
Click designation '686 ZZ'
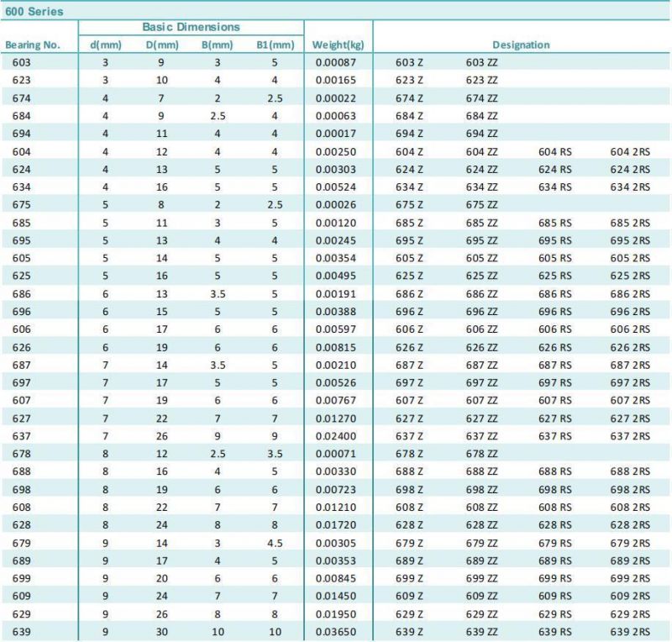[481, 294]
